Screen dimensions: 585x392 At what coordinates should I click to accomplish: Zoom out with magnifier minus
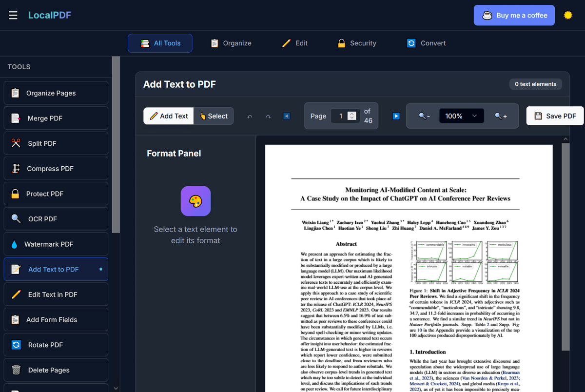click(x=424, y=116)
